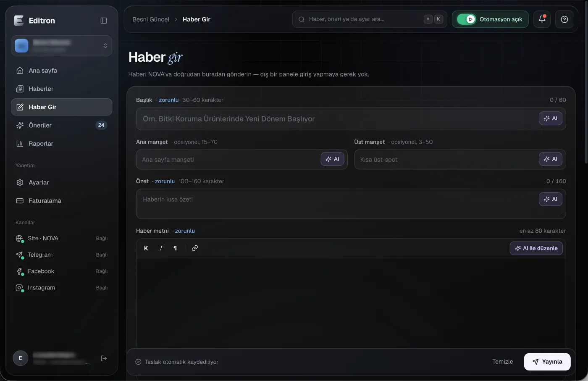The height and width of the screenshot is (381, 588).
Task: Click AI ile düzenle button
Action: (x=536, y=248)
